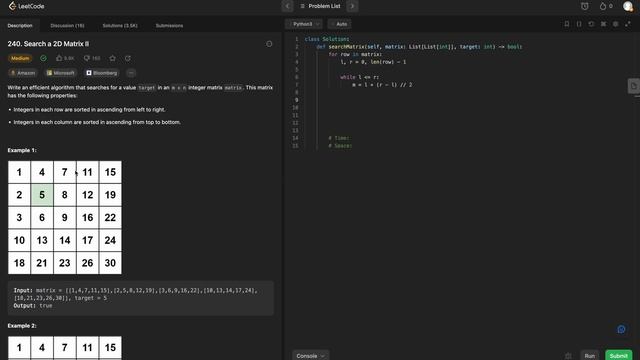Viewport: 640px width, 360px height.
Task: Toggle fullscreen editor icon
Action: coord(628,24)
